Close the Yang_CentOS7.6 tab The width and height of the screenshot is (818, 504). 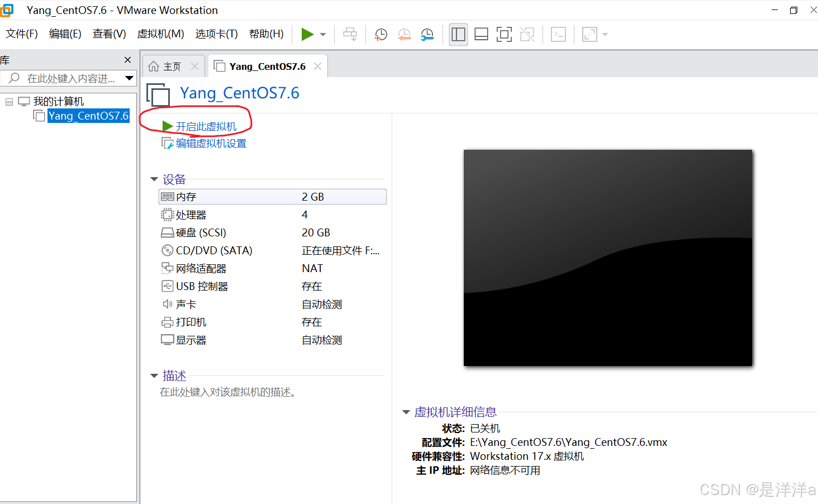pyautogui.click(x=317, y=66)
